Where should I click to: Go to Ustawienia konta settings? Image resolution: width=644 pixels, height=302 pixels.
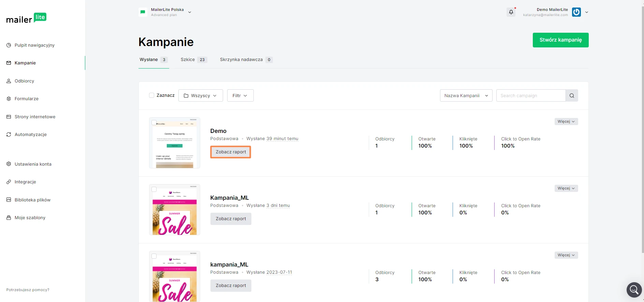(x=33, y=164)
